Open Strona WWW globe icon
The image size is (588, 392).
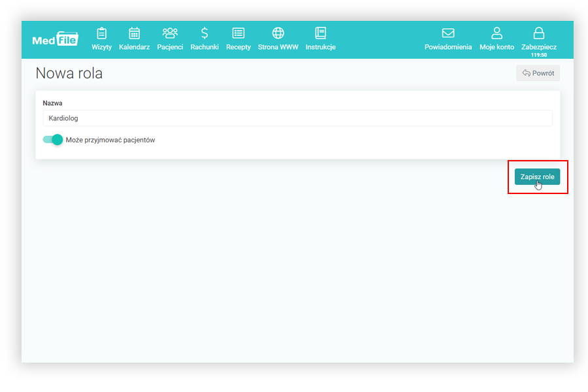[x=278, y=33]
